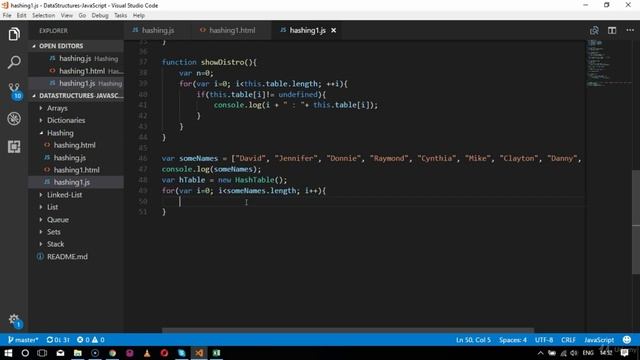The height and width of the screenshot is (360, 640).
Task: Open the View menu
Action: coord(67,16)
